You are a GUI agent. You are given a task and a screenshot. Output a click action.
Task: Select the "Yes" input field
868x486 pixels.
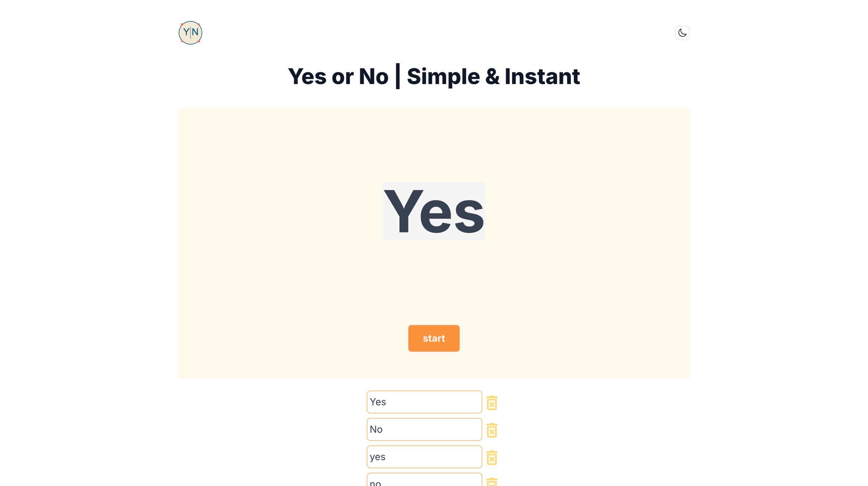pyautogui.click(x=424, y=402)
